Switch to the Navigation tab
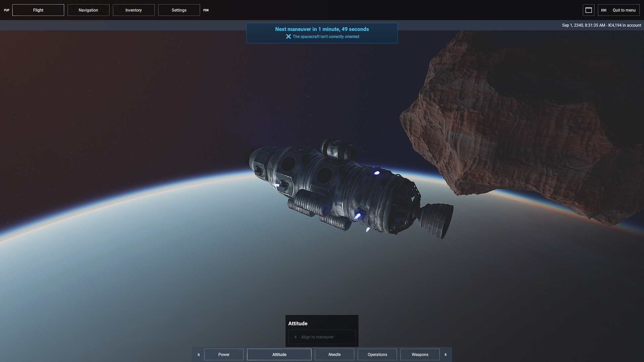The height and width of the screenshot is (362, 644). (x=88, y=10)
